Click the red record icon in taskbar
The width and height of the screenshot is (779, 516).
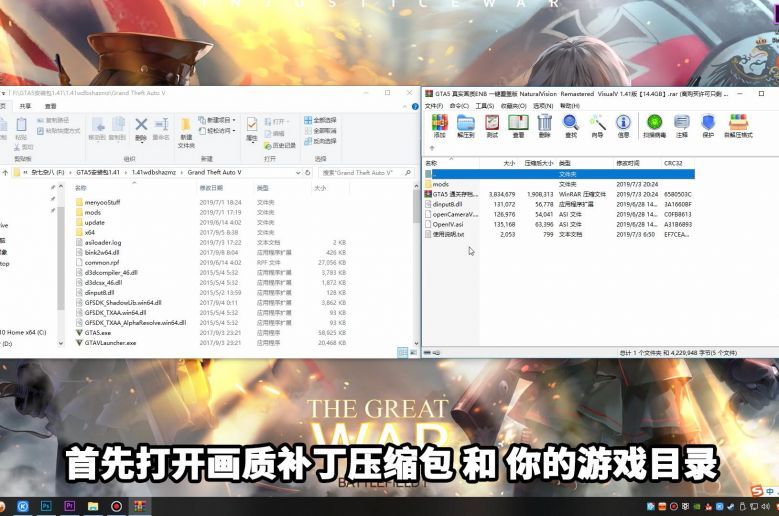tap(116, 506)
